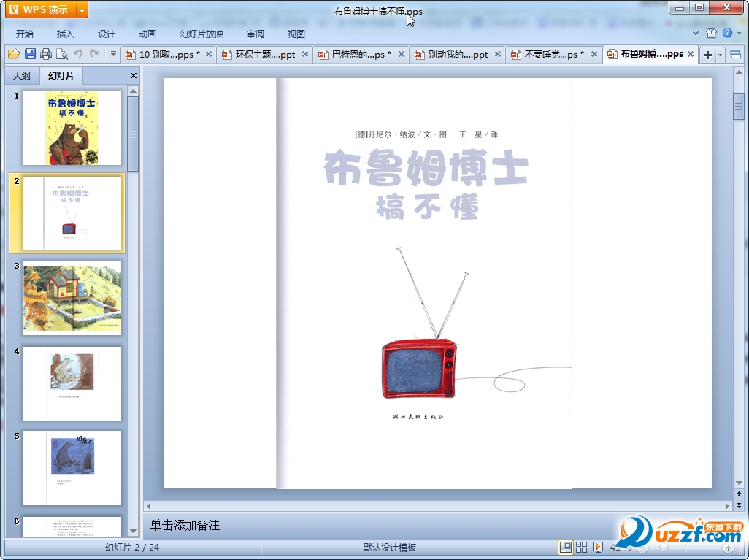Open the 审阅 ribbon tab
749x560 pixels.
pos(256,34)
